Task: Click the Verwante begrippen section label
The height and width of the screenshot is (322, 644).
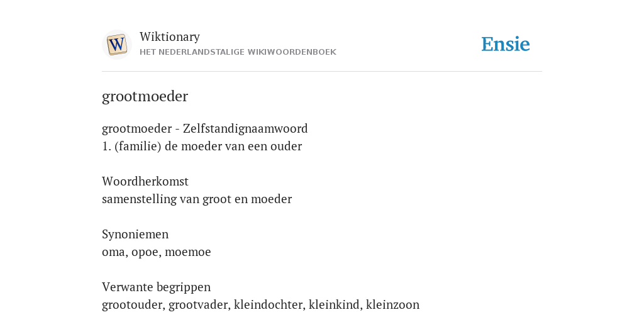Action: pyautogui.click(x=156, y=287)
